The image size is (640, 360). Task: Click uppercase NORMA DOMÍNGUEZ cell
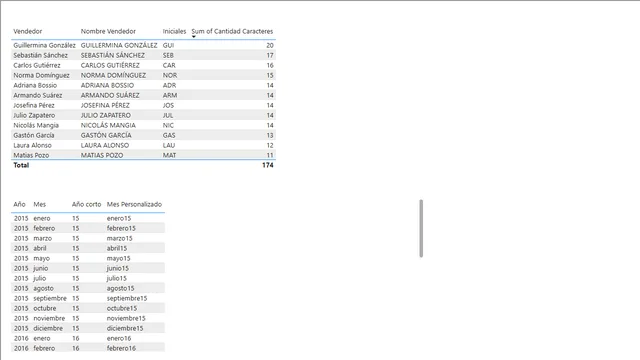113,75
